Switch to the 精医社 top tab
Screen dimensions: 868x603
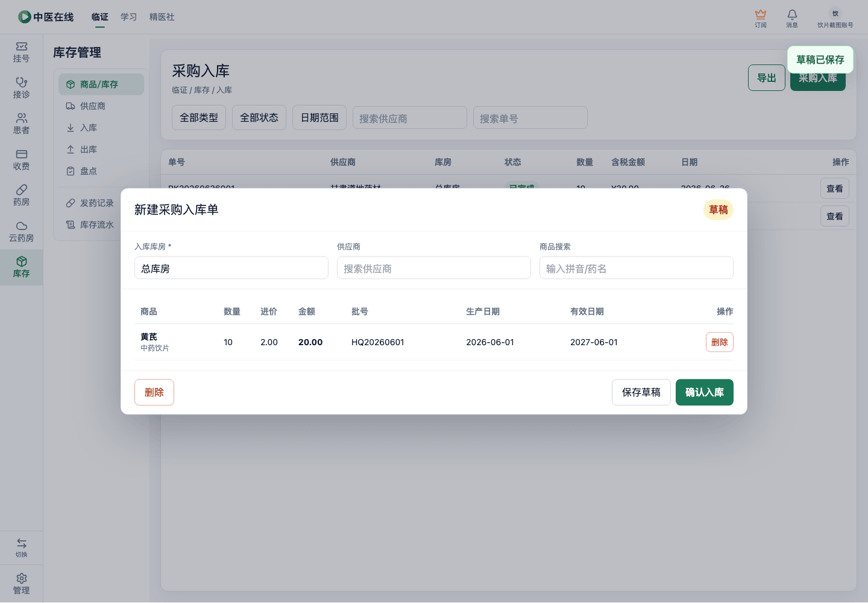(162, 17)
